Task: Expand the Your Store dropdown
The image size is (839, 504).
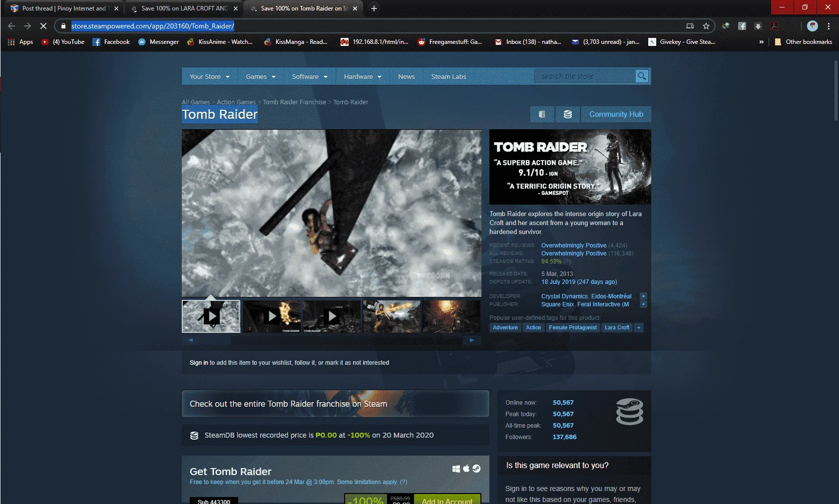Action: [210, 77]
